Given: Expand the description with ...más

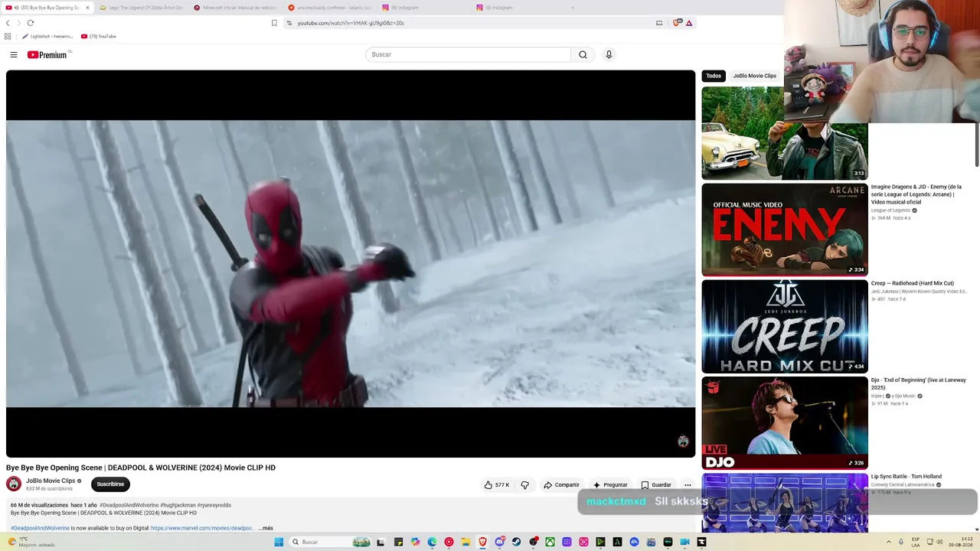Looking at the screenshot, I should tap(266, 528).
